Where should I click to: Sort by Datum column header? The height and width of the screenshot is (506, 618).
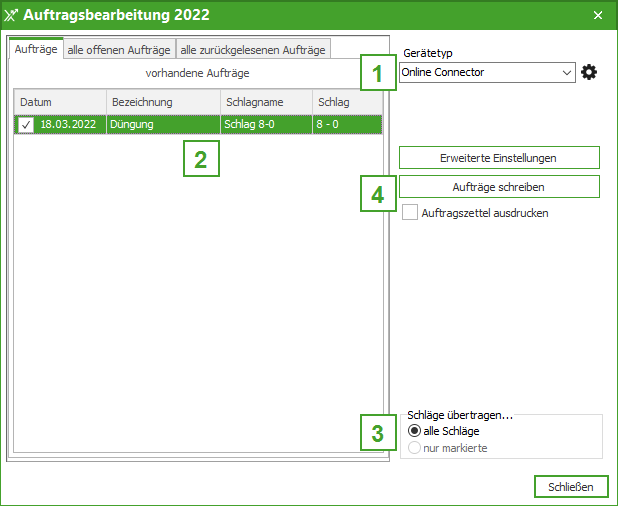(60, 102)
